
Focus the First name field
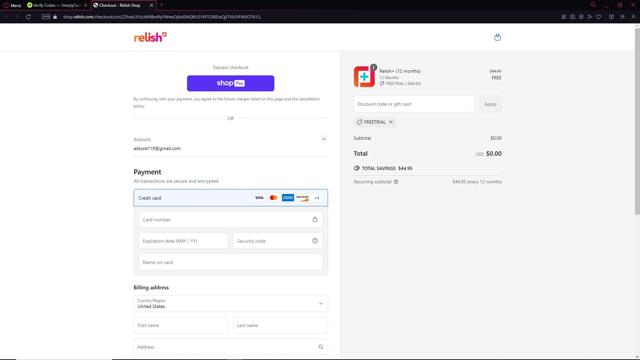click(x=181, y=325)
